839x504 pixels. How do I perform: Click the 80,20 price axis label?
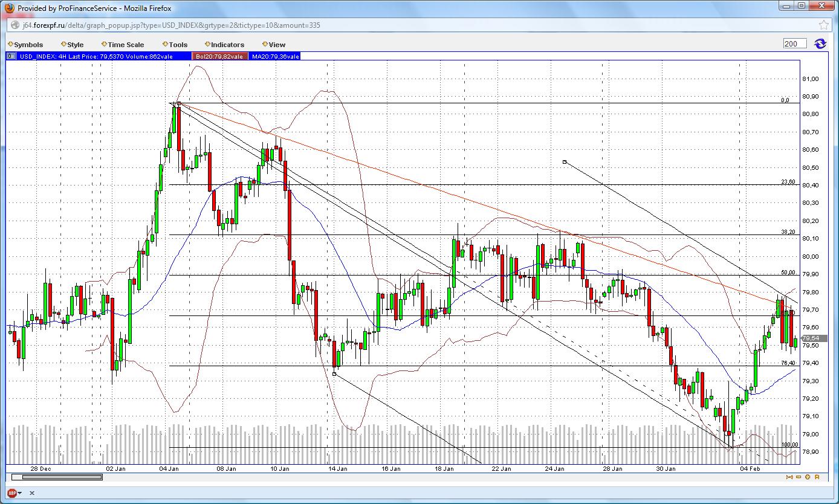point(811,221)
